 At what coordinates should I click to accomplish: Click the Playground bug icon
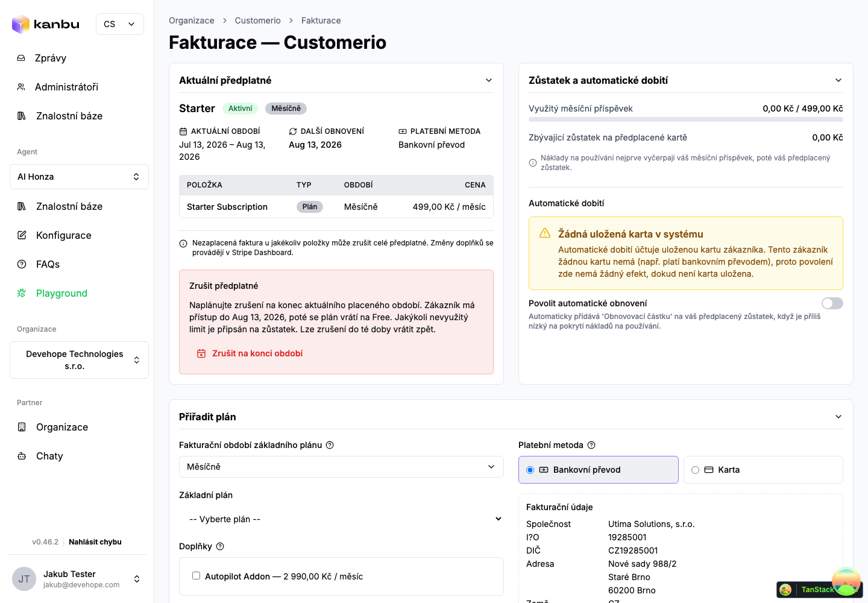(22, 293)
